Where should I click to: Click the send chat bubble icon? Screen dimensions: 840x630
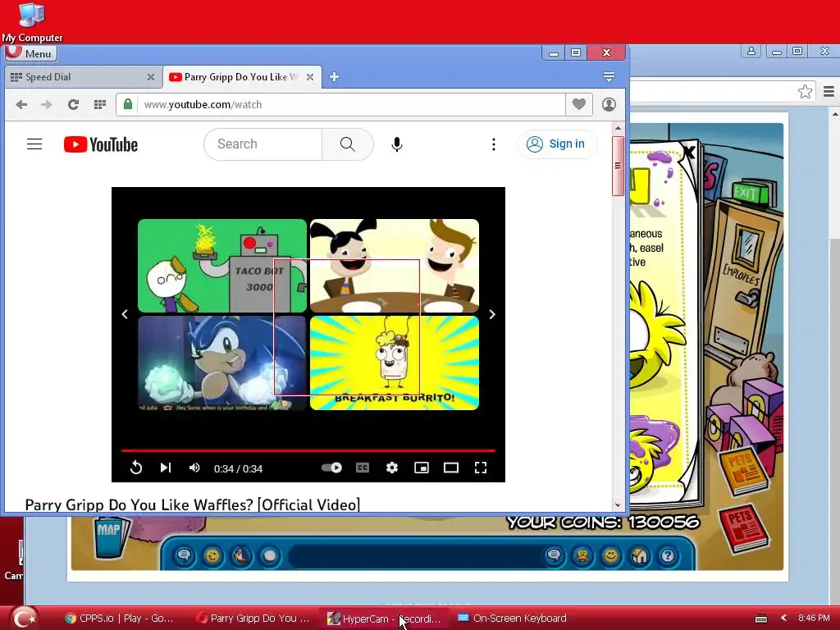[x=554, y=556]
